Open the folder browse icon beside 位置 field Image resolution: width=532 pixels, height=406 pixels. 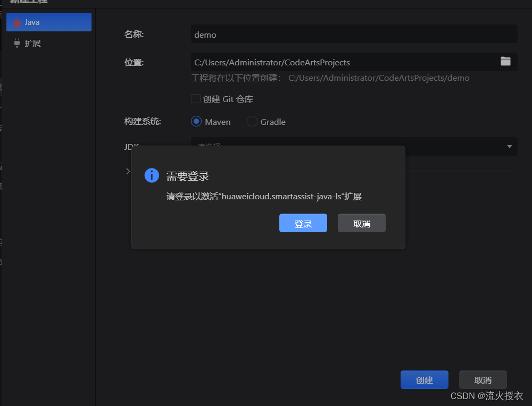[x=505, y=61]
